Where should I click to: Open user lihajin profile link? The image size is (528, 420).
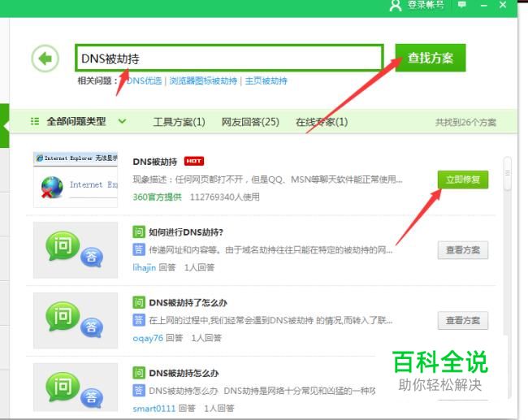(x=144, y=267)
